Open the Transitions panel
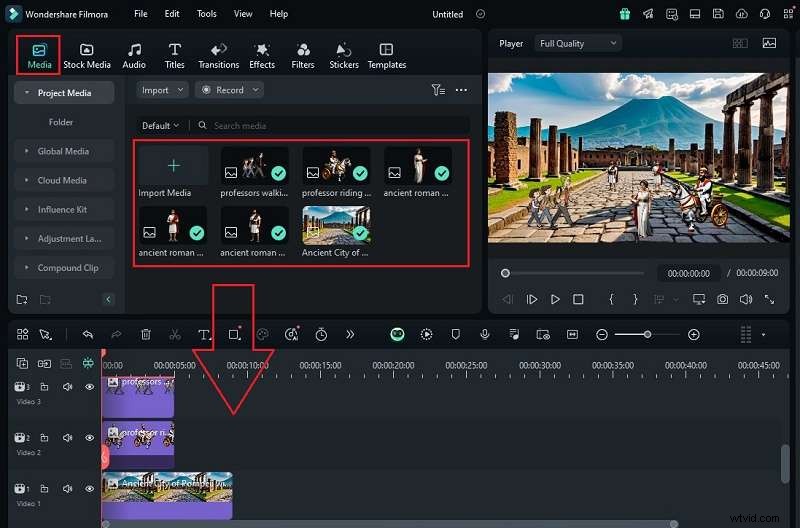Viewport: 800px width, 528px height. click(218, 55)
